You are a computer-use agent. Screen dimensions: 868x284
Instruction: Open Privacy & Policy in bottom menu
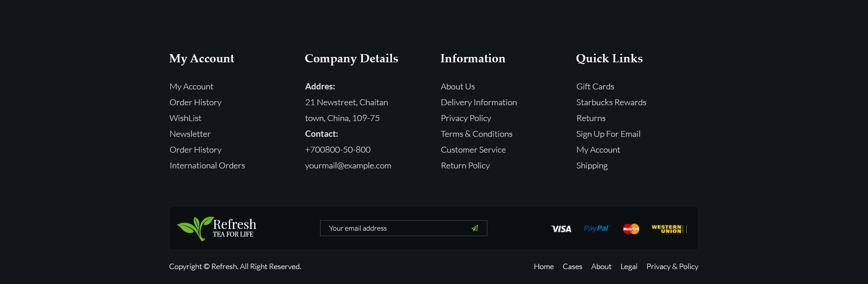click(672, 267)
